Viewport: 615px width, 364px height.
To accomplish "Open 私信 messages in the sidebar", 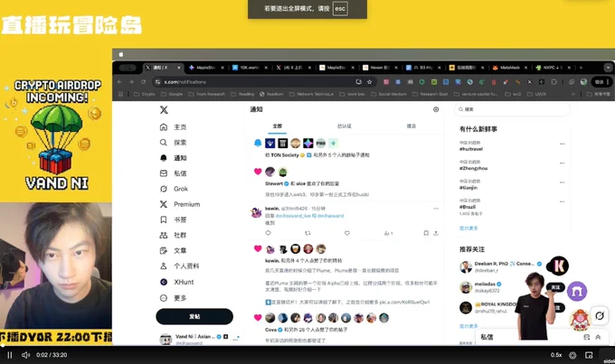I will tap(173, 173).
